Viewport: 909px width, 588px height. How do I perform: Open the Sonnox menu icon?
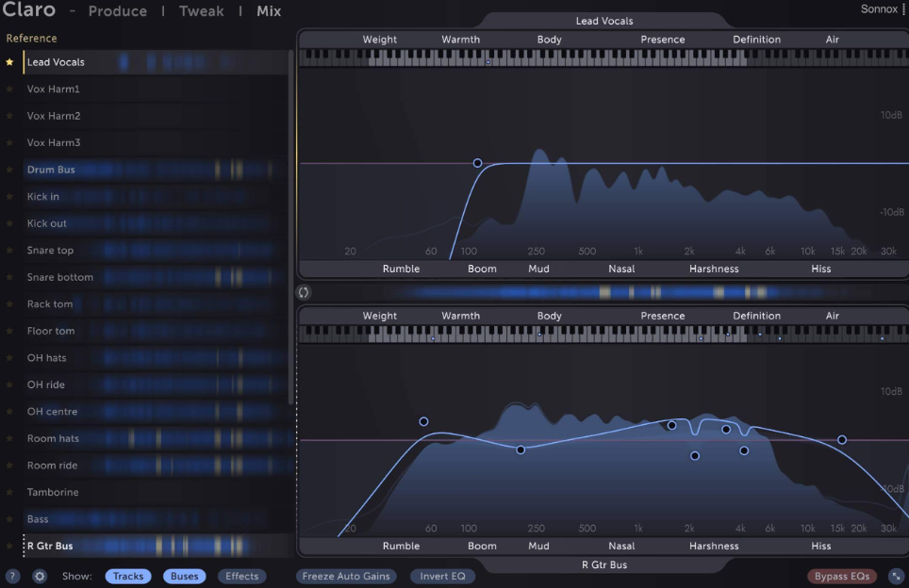click(x=903, y=9)
